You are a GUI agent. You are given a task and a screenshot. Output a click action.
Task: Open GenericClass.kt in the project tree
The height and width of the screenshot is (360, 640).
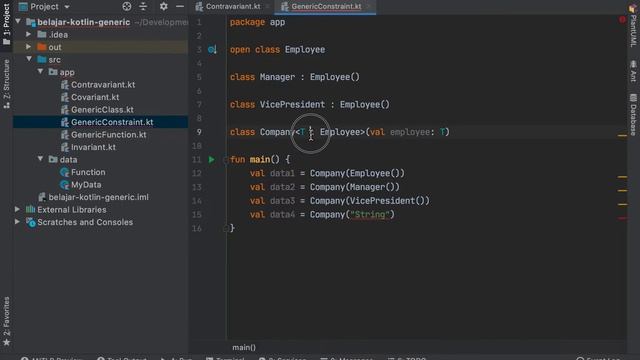[x=102, y=109]
